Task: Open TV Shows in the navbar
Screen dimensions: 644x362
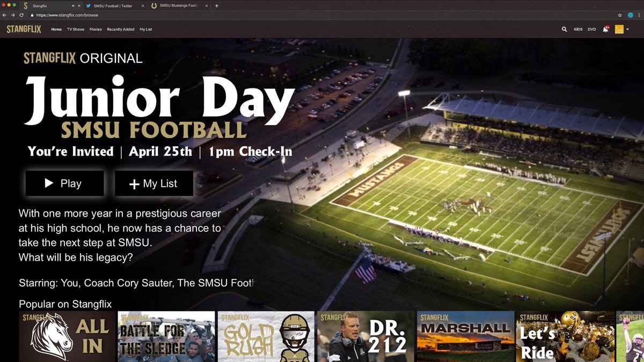Action: pos(76,29)
